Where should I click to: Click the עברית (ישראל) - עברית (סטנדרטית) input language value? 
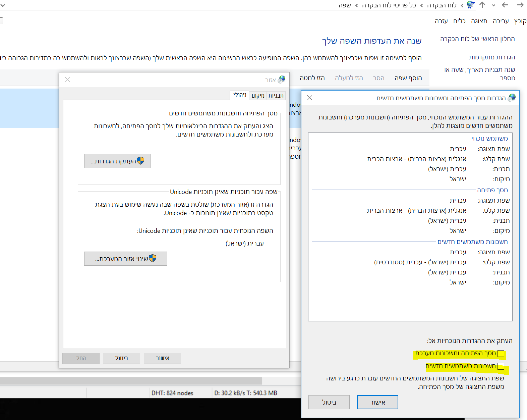[420, 262]
